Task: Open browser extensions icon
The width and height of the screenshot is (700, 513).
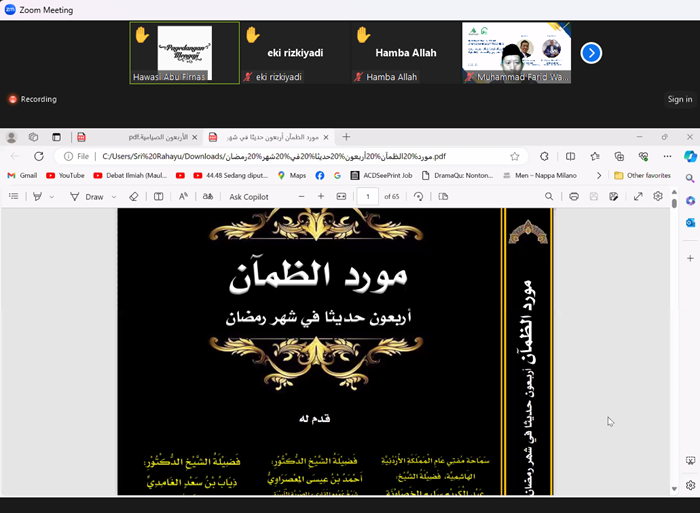Action: [x=544, y=156]
